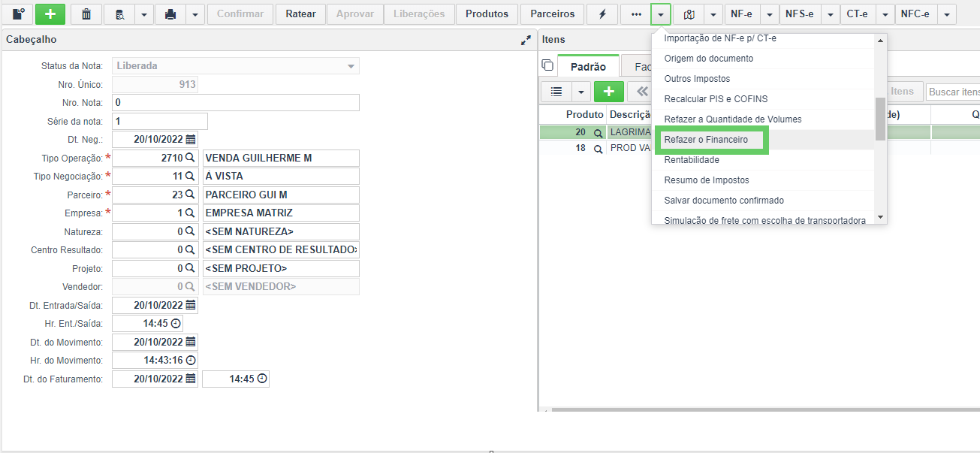Viewport: 980px width, 453px height.
Task: Click the copy layout icon beside Padrão tab
Action: [x=547, y=66]
